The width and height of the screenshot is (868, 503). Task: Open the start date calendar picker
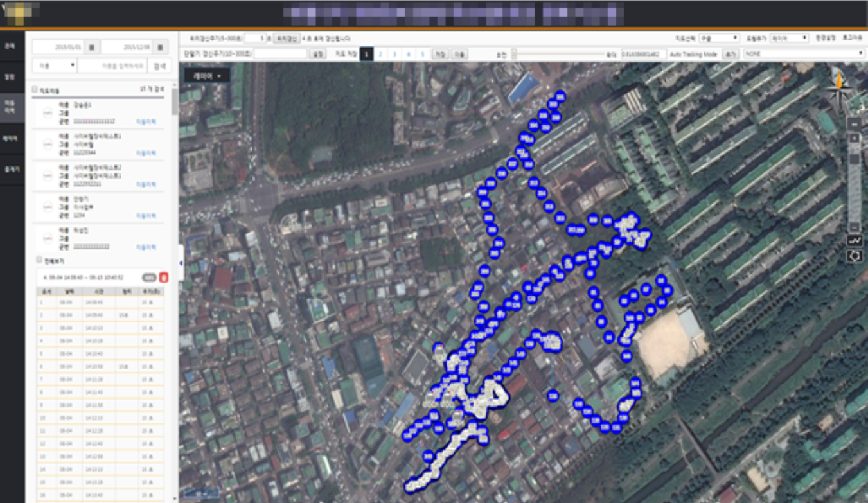pos(91,48)
